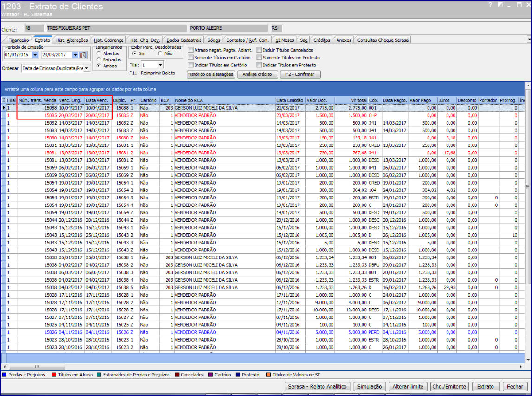Switch to the Hist. Chq. Dev. tab
This screenshot has width=532, height=396.
pyautogui.click(x=144, y=40)
